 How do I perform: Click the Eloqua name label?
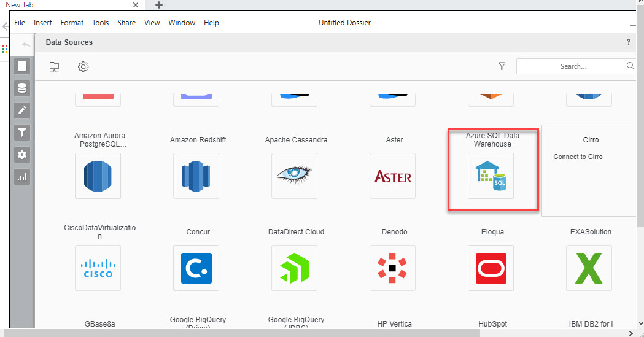pyautogui.click(x=492, y=232)
